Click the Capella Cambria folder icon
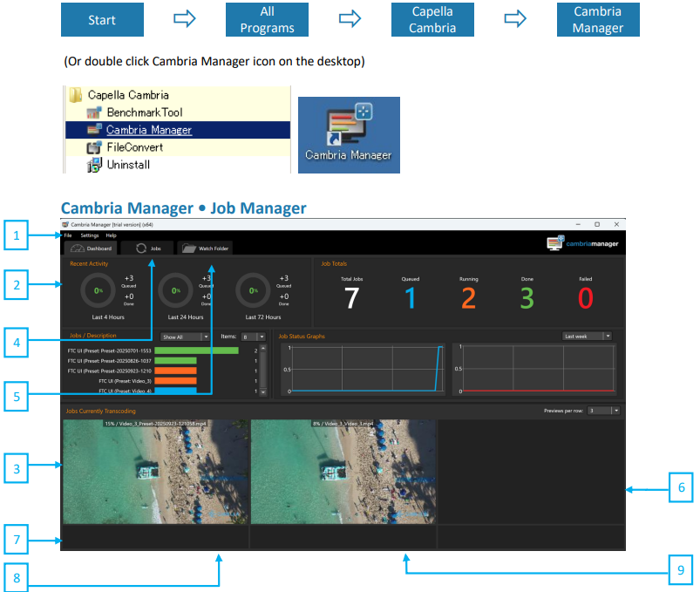Image resolution: width=700 pixels, height=592 pixels. [76, 95]
